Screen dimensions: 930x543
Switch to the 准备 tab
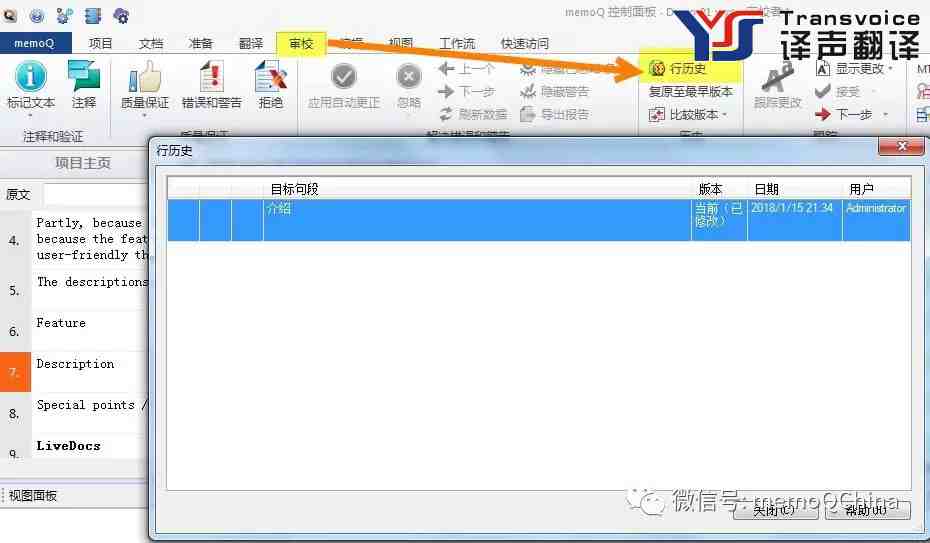click(x=200, y=43)
